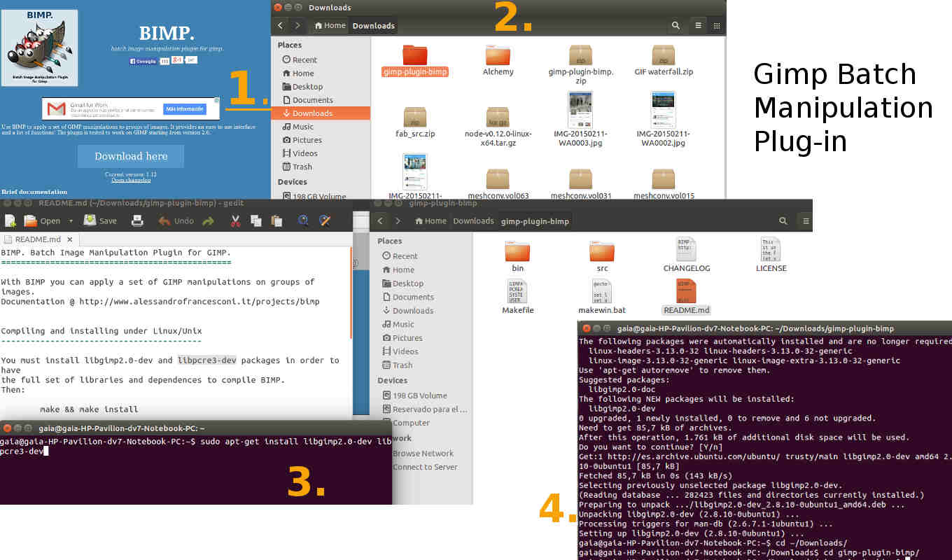Redo the last action in gedit

click(x=208, y=221)
